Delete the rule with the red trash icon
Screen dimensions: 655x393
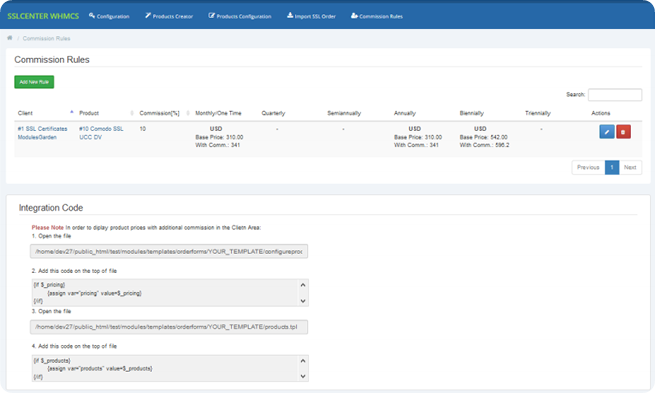pos(623,132)
